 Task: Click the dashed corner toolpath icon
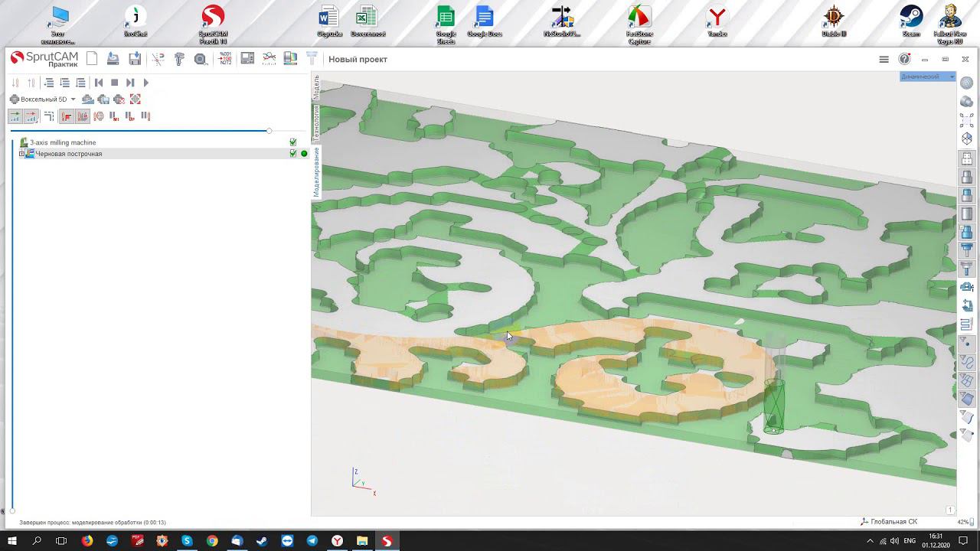pyautogui.click(x=49, y=116)
